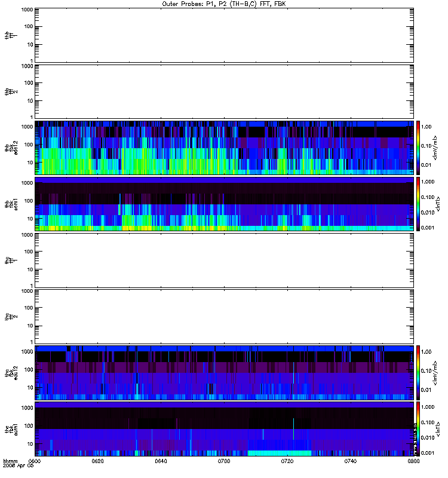This screenshot has width=448, height=478.
Task: Click the "0800" time axis label
Action: coord(413,461)
